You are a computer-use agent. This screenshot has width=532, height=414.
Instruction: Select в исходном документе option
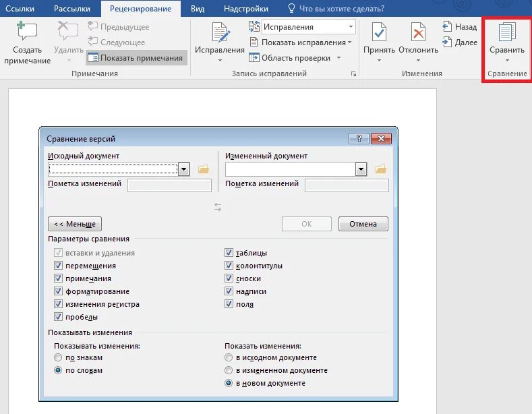[x=229, y=357]
